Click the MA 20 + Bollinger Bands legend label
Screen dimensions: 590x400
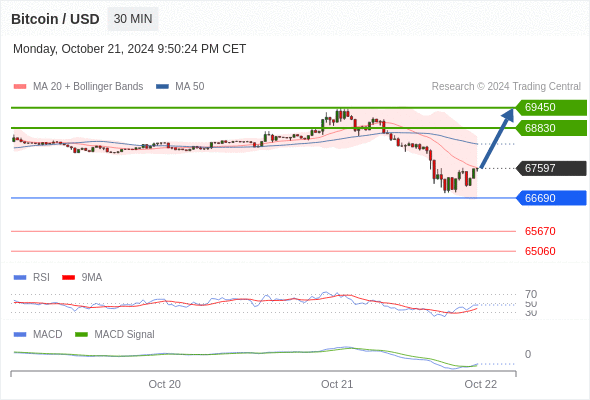pyautogui.click(x=88, y=87)
